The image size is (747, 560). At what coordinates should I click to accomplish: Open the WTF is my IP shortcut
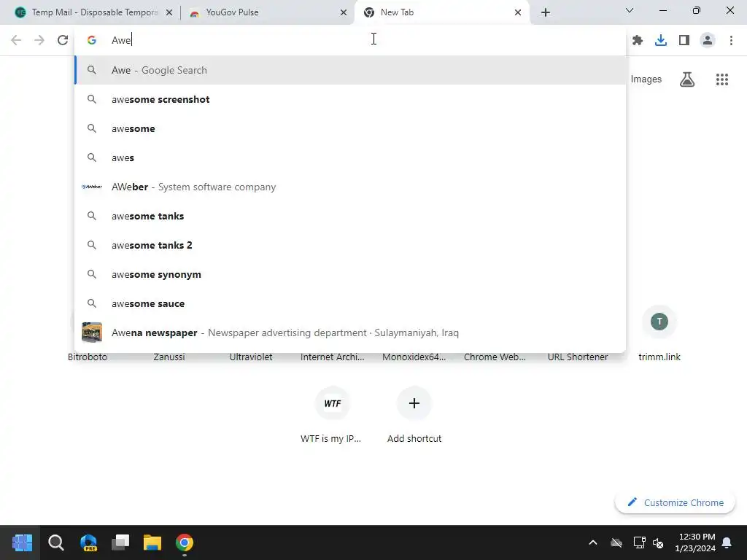point(333,415)
